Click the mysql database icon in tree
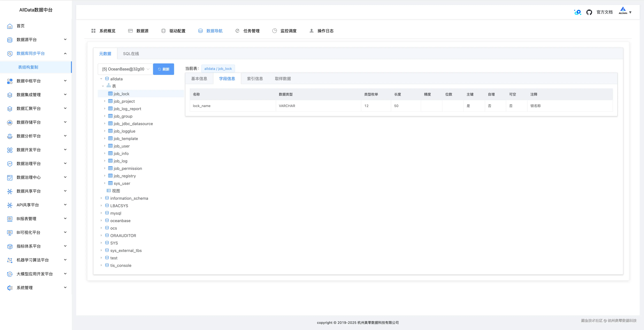The height and width of the screenshot is (330, 644). coord(107,213)
